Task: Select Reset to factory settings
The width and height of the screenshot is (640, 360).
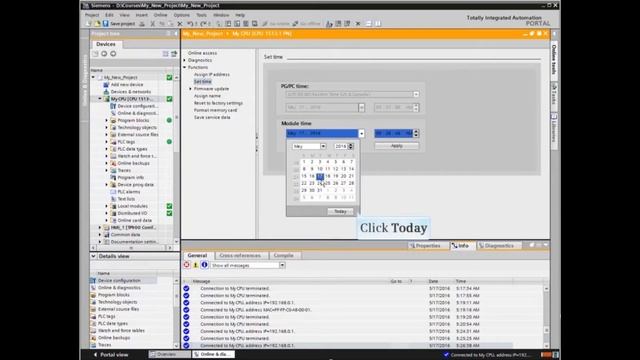Action: pyautogui.click(x=218, y=103)
